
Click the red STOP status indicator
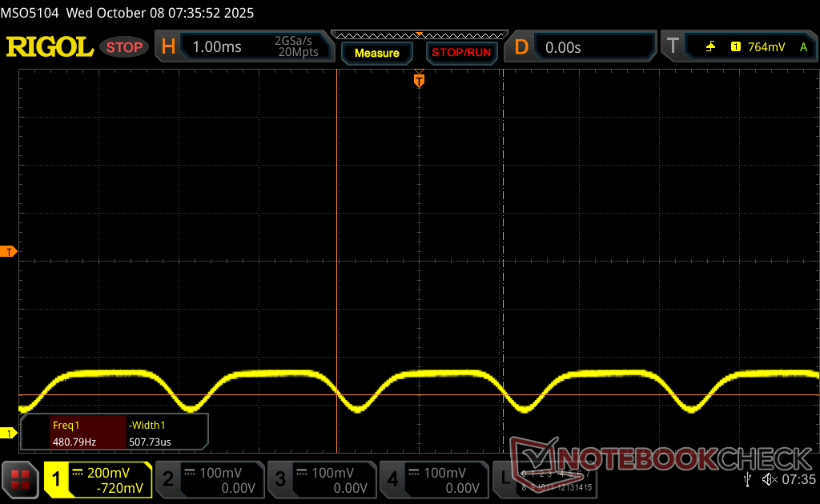(x=124, y=47)
